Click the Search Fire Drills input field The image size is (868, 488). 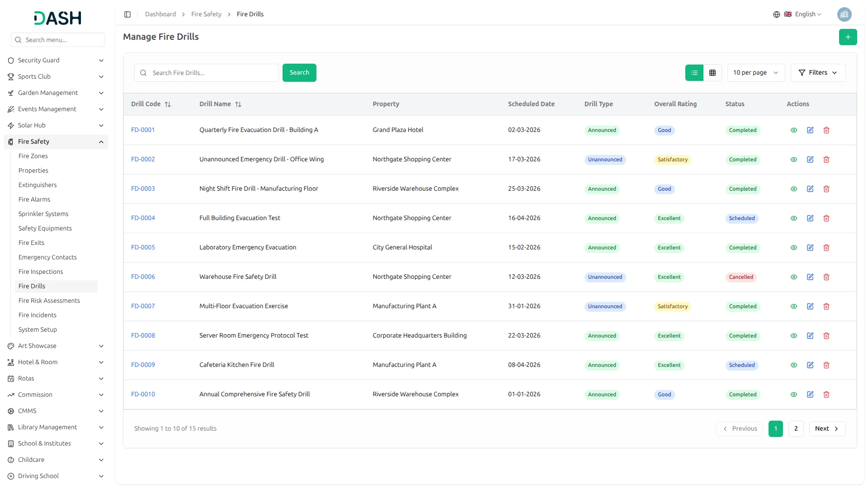(212, 73)
